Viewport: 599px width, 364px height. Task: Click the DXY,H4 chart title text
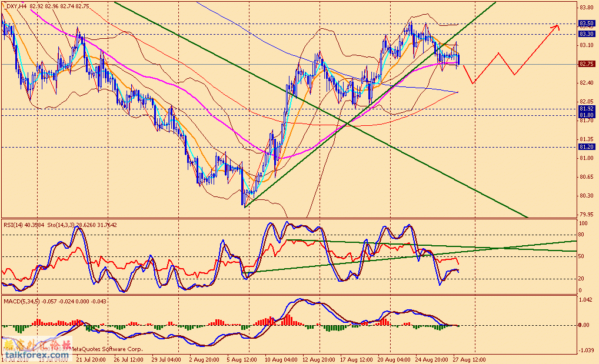point(48,6)
